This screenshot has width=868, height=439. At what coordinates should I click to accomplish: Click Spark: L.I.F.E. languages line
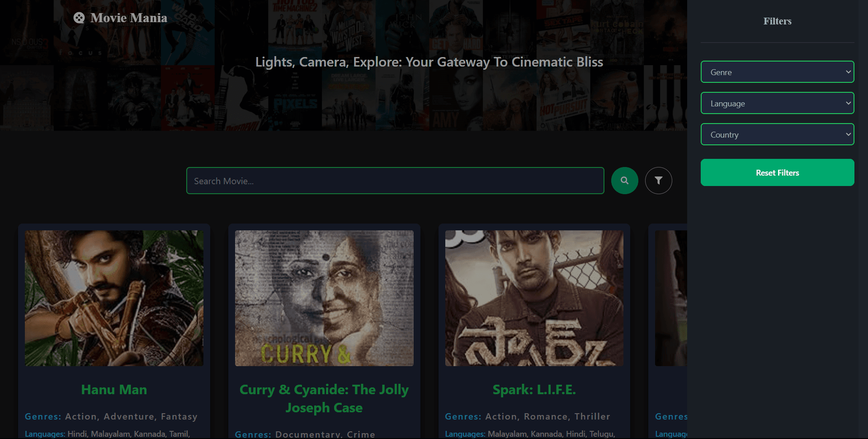[530, 434]
